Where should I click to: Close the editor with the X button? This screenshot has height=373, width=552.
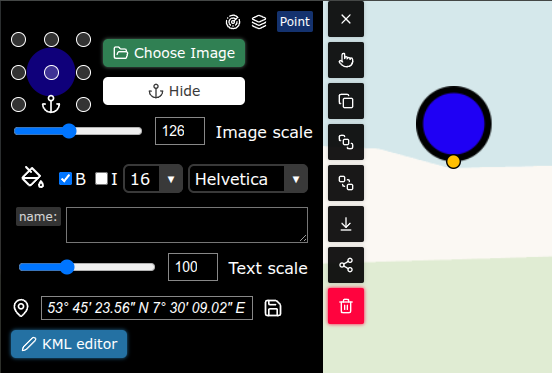(x=346, y=19)
